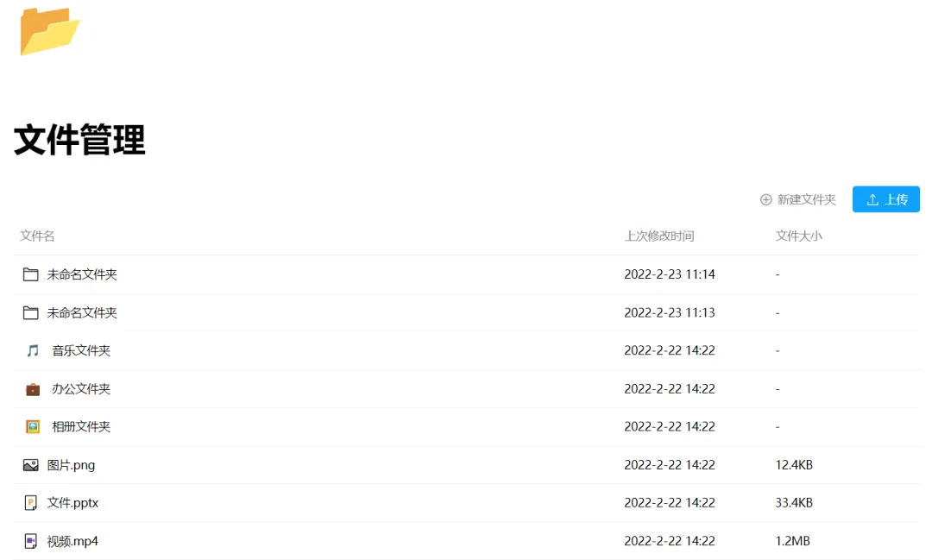Click the music note icon
The image size is (932, 560).
tap(33, 350)
